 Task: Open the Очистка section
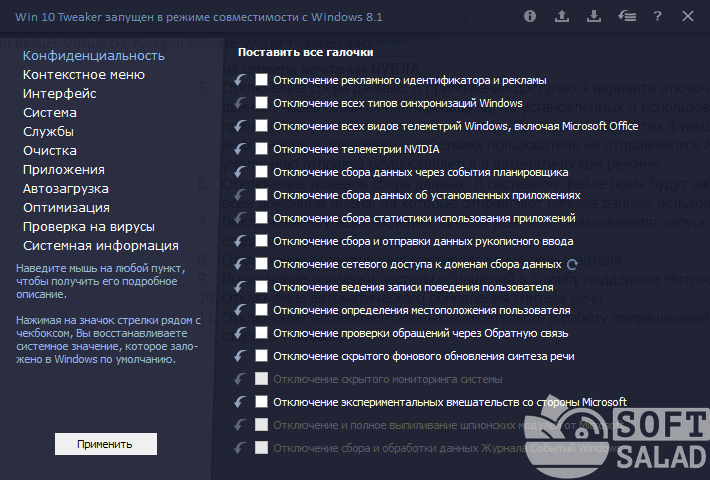coord(50,151)
